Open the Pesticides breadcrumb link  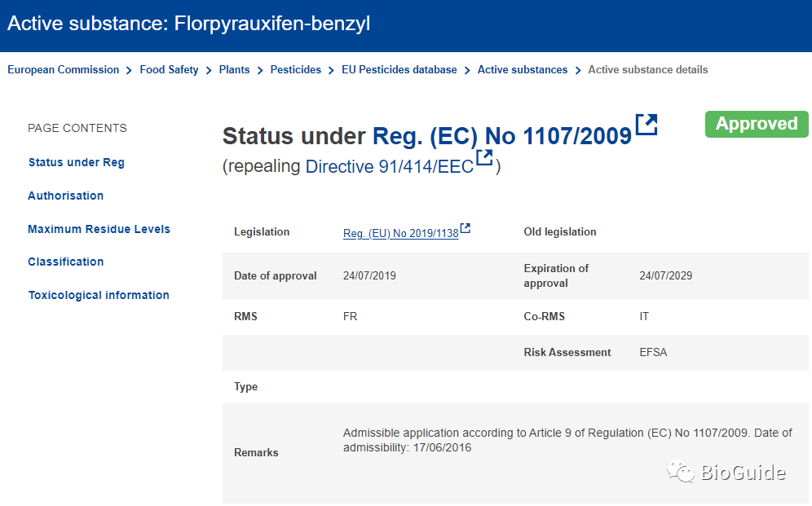pyautogui.click(x=296, y=70)
